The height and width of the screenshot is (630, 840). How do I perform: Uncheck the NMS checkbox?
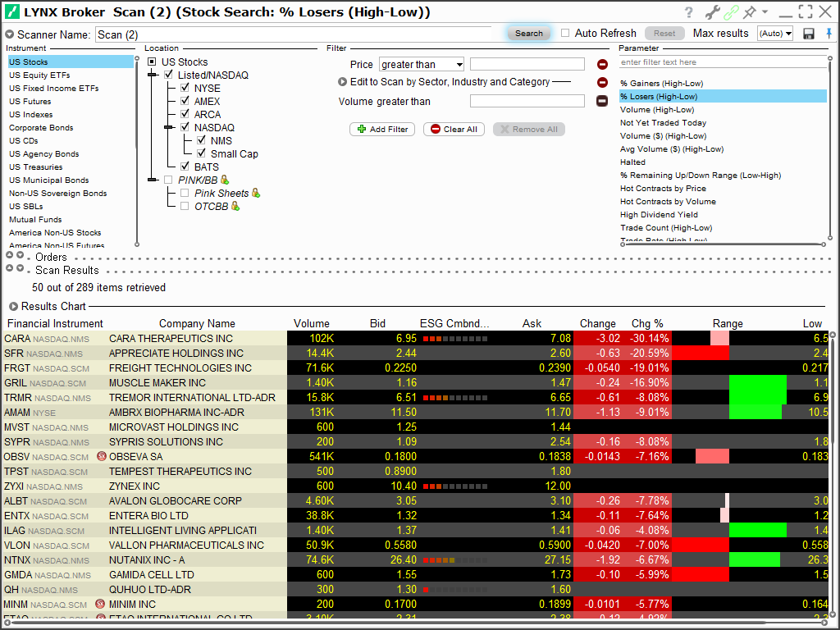202,139
